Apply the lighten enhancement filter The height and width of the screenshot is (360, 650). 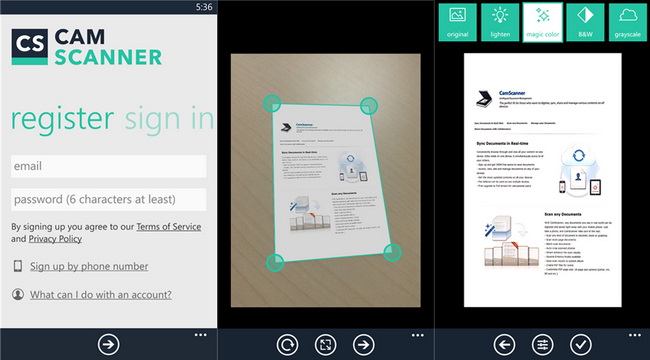[500, 22]
